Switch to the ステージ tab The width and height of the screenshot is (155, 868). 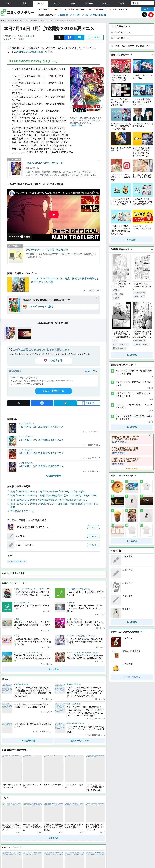(89, 3)
